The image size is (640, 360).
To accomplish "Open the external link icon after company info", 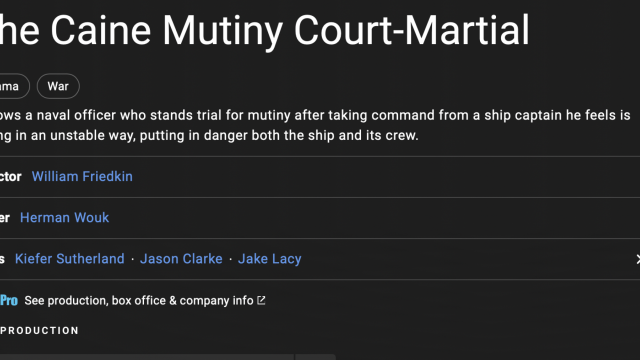I will pos(261,300).
